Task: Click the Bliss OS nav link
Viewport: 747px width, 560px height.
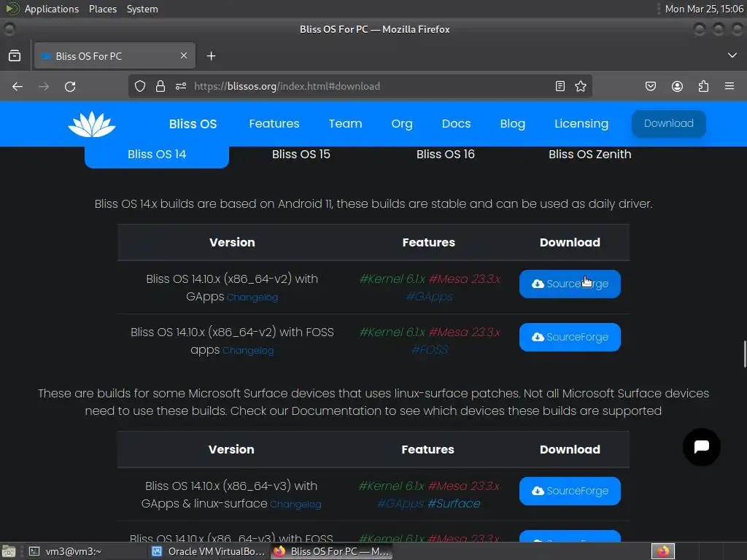Action: 193,124
